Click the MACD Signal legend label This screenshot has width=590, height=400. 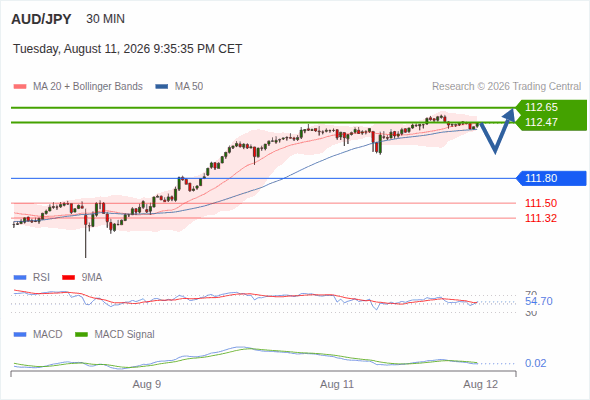click(x=125, y=335)
